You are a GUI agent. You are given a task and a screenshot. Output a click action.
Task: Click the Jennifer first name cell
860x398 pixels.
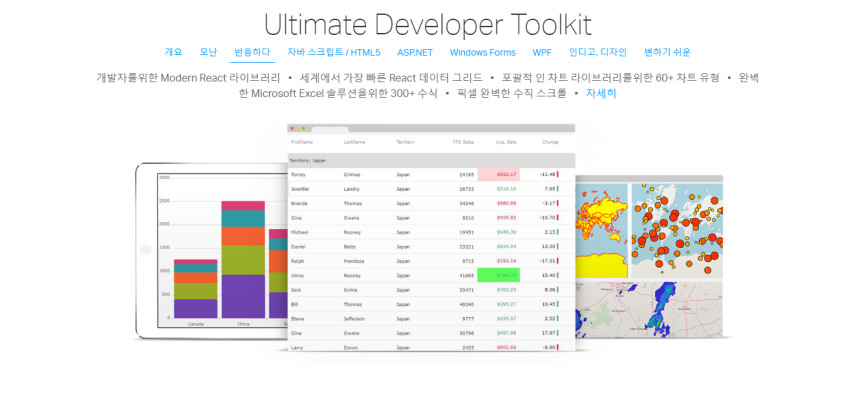tap(301, 189)
